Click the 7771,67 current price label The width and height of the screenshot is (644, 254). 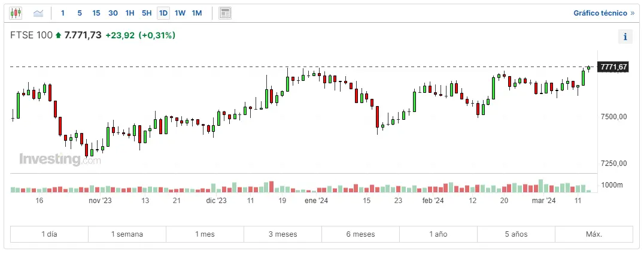613,67
